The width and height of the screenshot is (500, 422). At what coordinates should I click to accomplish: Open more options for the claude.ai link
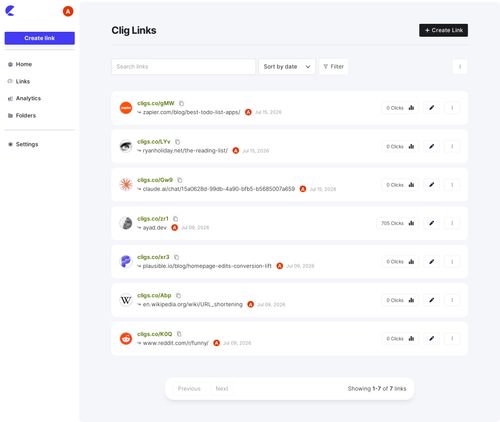pos(452,185)
